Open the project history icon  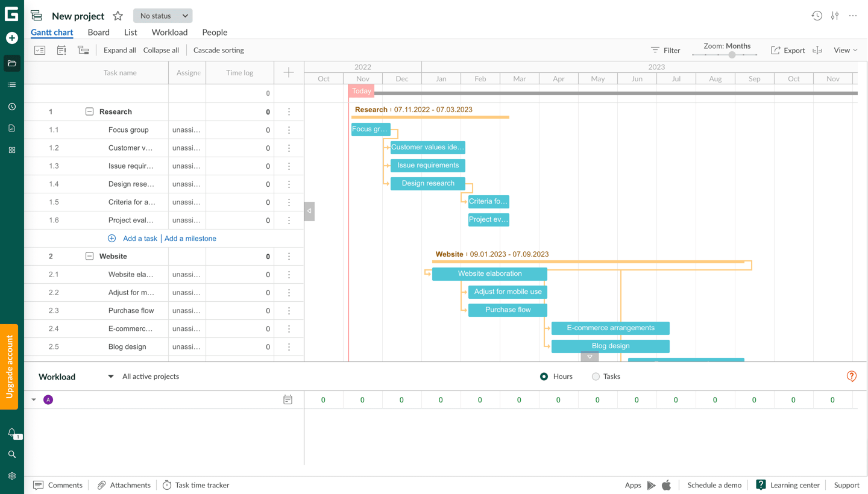tap(817, 16)
